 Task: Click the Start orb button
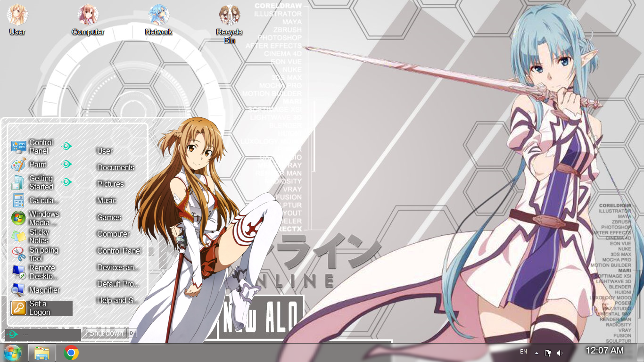[13, 353]
